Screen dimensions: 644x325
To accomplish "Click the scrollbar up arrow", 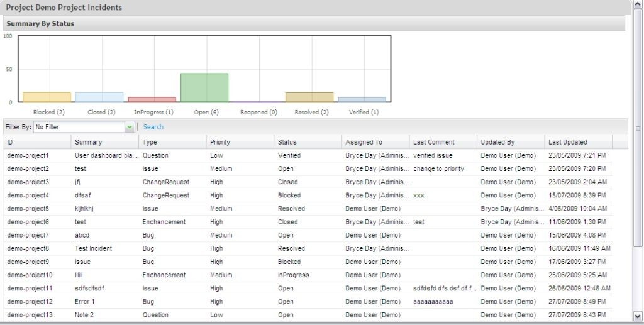I will pyautogui.click(x=638, y=6).
